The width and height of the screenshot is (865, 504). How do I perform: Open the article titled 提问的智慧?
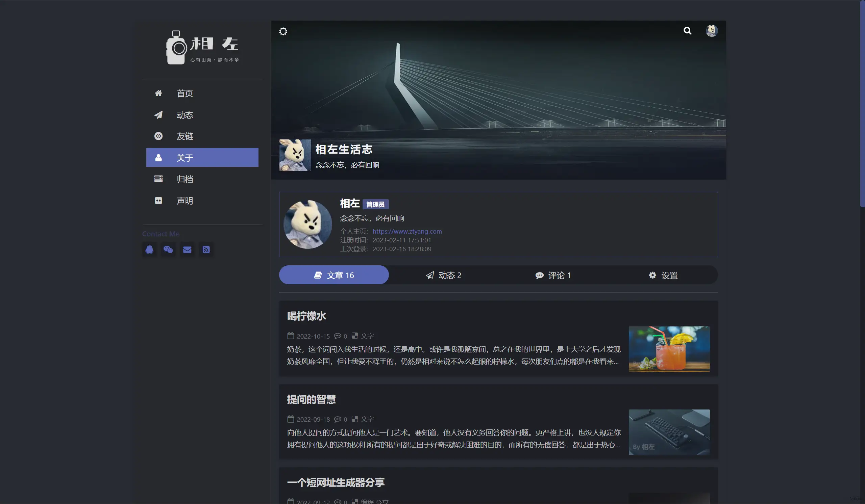click(311, 399)
